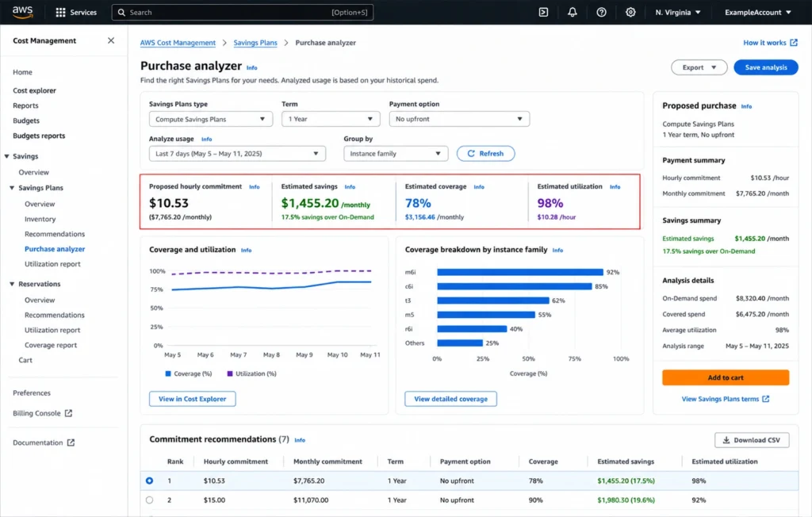Viewport: 812px width, 517px height.
Task: Click the Download CSV button
Action: [x=752, y=440]
